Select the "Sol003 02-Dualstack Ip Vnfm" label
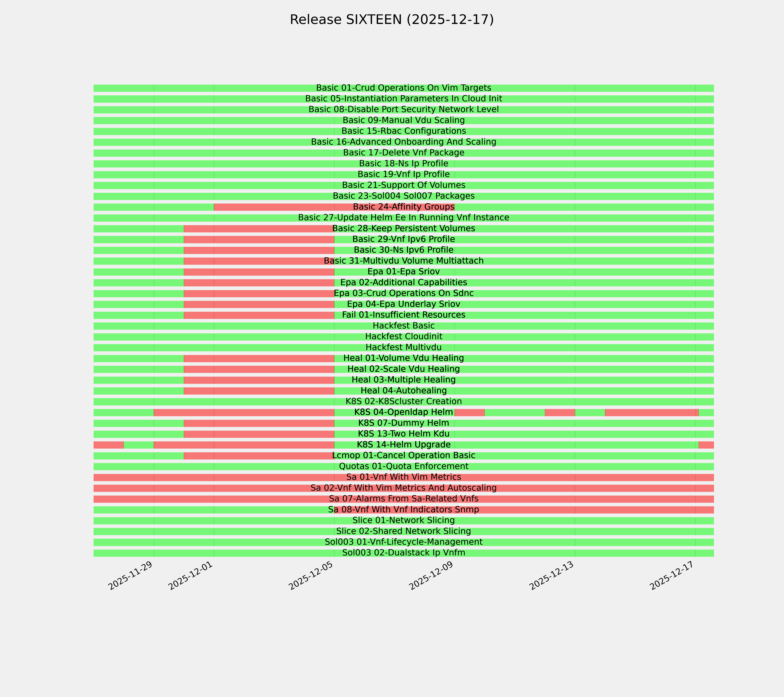784x697 pixels. point(403,553)
